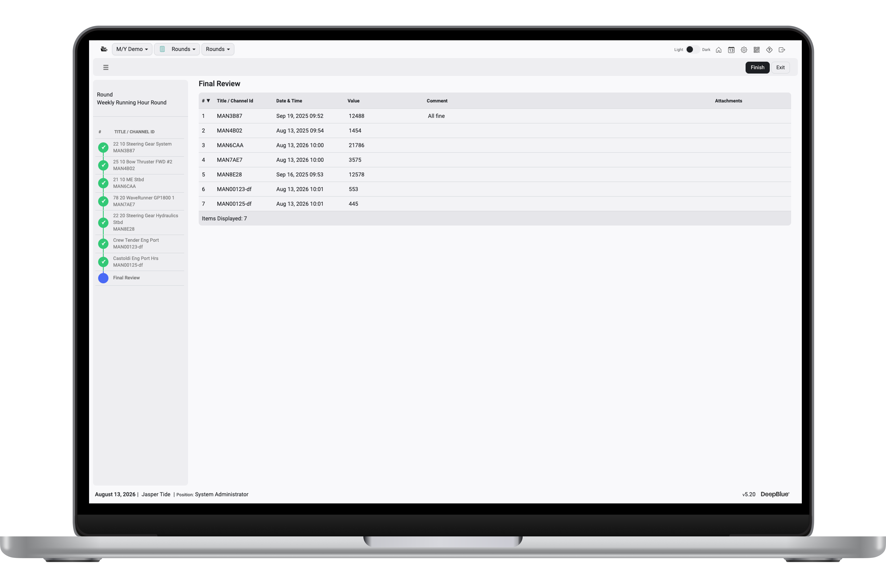This screenshot has height=588, width=886.
Task: Click green checkmark for Steering Gear System
Action: (x=103, y=147)
